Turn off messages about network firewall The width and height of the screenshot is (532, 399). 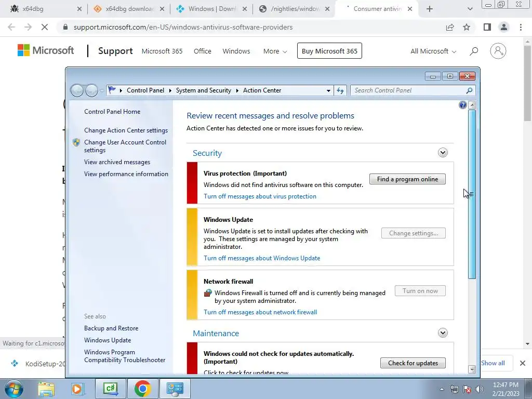point(260,312)
